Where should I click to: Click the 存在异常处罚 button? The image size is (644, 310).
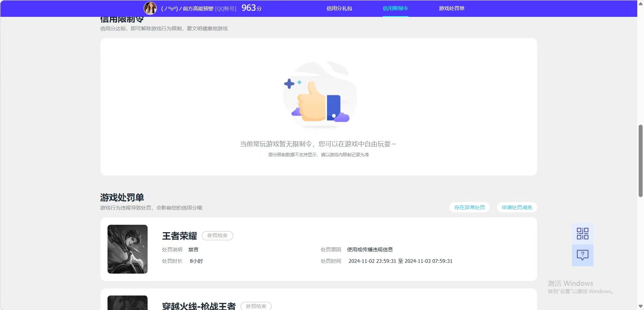tap(469, 208)
